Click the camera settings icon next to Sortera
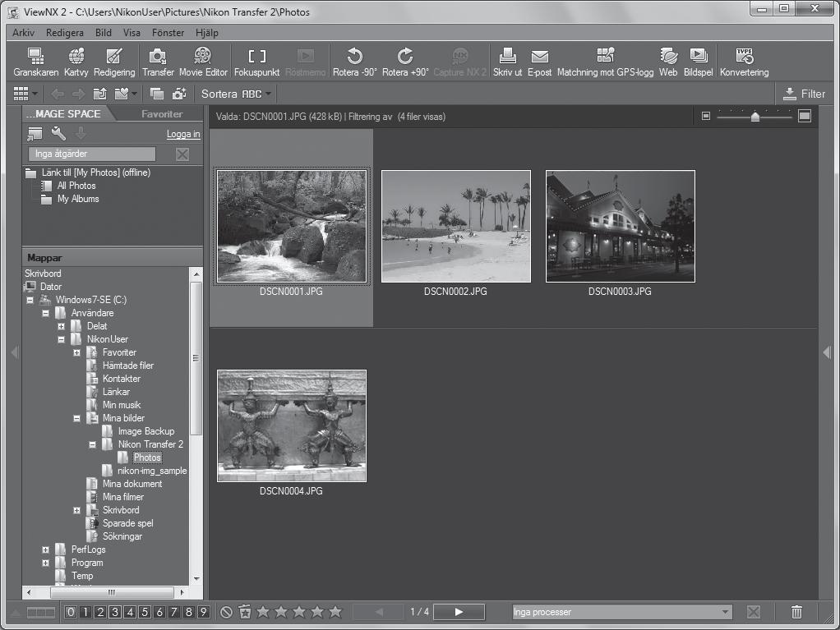 (179, 94)
